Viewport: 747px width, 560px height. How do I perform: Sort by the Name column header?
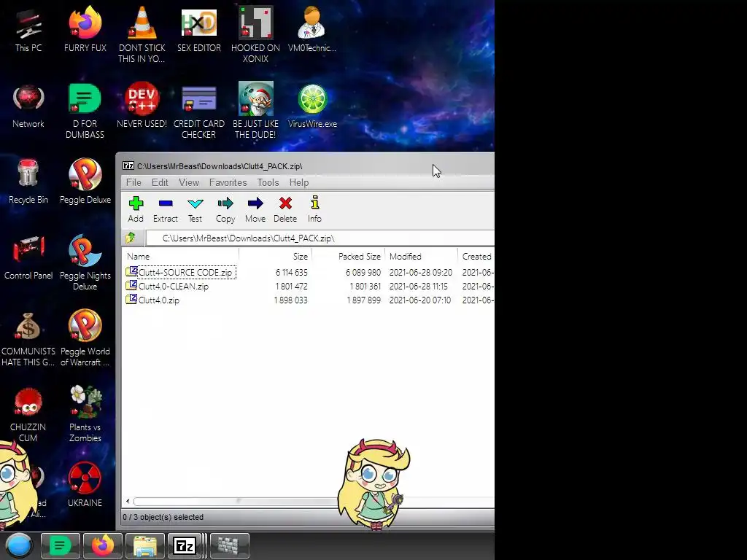coord(181,256)
